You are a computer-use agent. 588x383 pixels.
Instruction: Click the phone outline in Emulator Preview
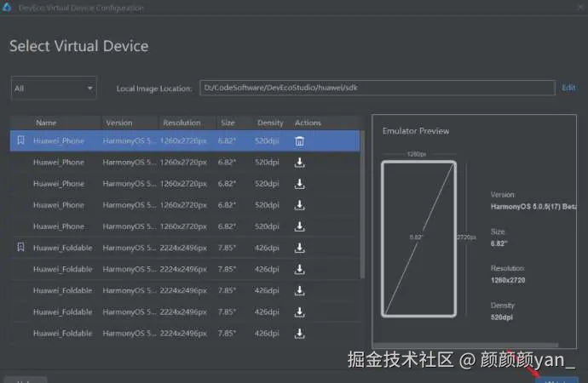(419, 239)
